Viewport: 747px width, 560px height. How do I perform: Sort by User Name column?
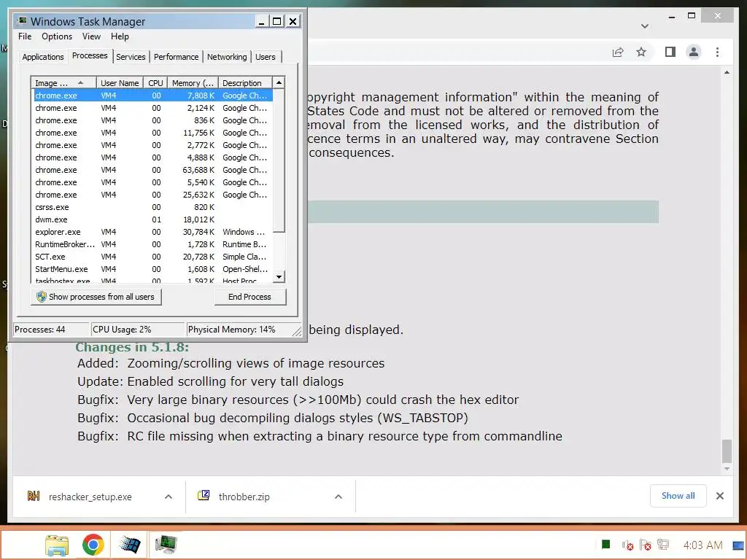[120, 83]
